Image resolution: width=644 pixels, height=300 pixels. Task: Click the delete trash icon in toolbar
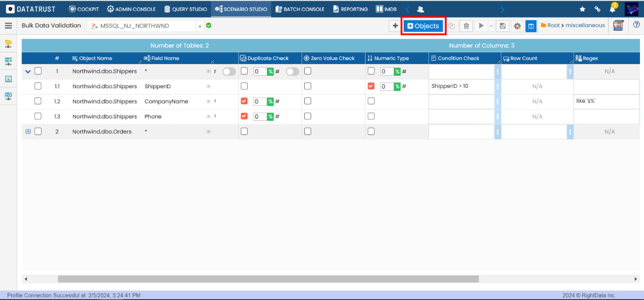(466, 26)
